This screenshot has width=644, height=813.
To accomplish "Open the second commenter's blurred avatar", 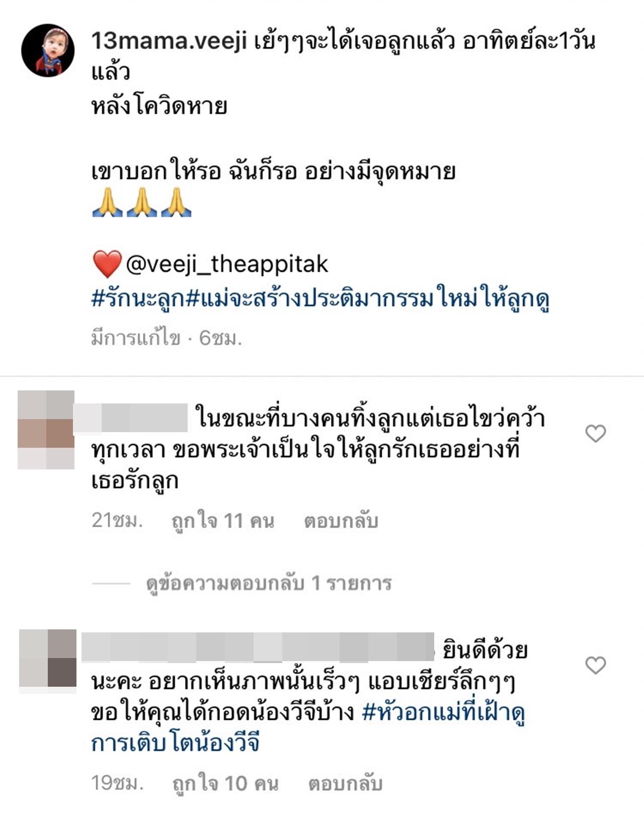I will 48,658.
